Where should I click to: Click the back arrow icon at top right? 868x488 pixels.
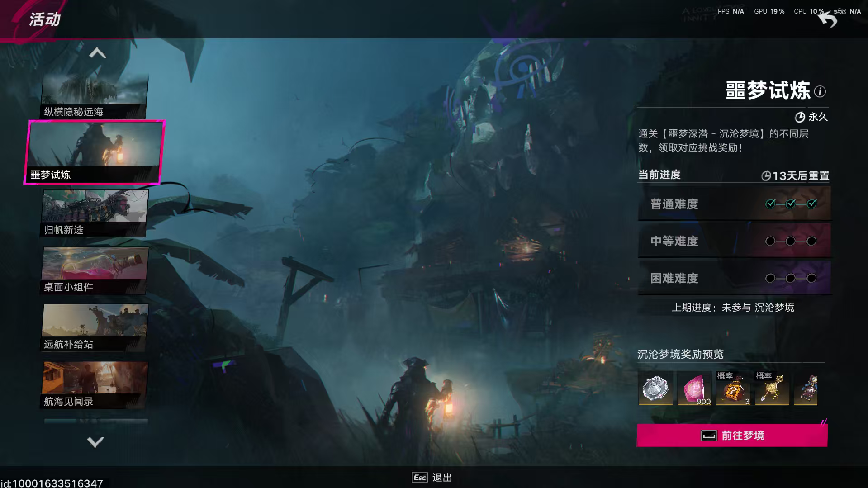pyautogui.click(x=828, y=20)
